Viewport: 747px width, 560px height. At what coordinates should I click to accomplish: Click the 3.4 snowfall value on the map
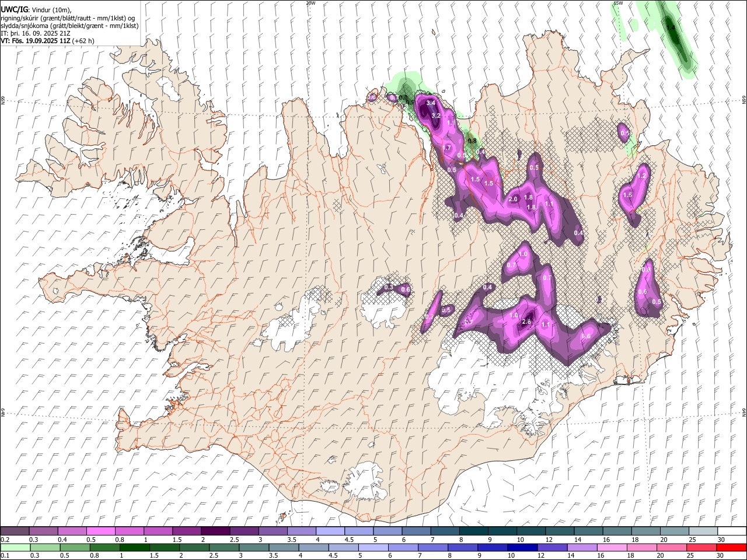tap(431, 103)
